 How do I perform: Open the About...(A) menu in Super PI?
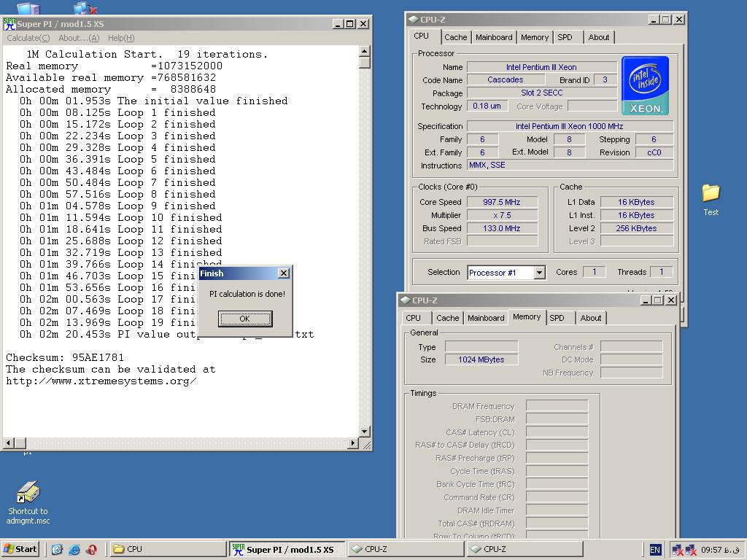click(79, 38)
